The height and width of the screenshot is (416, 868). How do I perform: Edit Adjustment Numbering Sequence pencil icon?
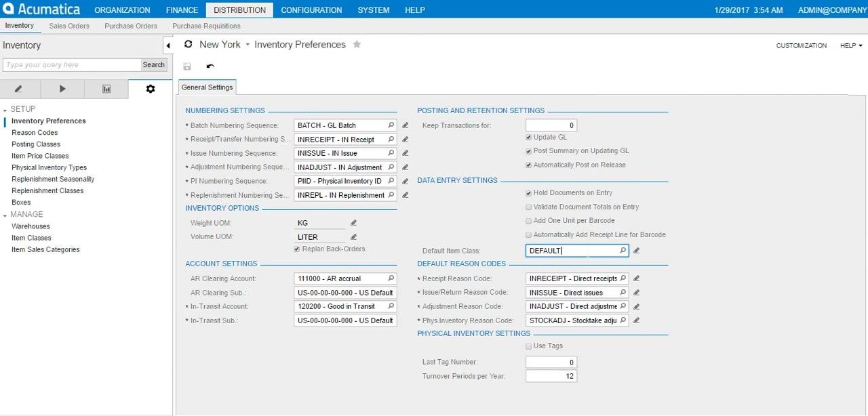406,167
